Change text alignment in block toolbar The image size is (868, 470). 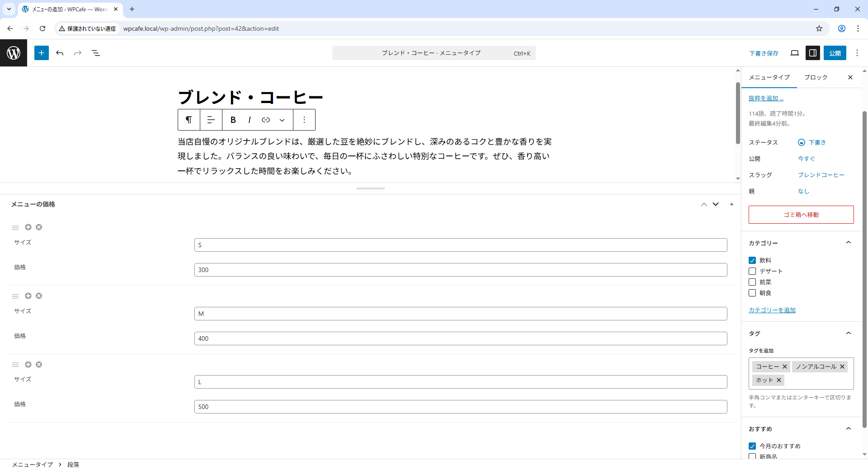(x=211, y=120)
